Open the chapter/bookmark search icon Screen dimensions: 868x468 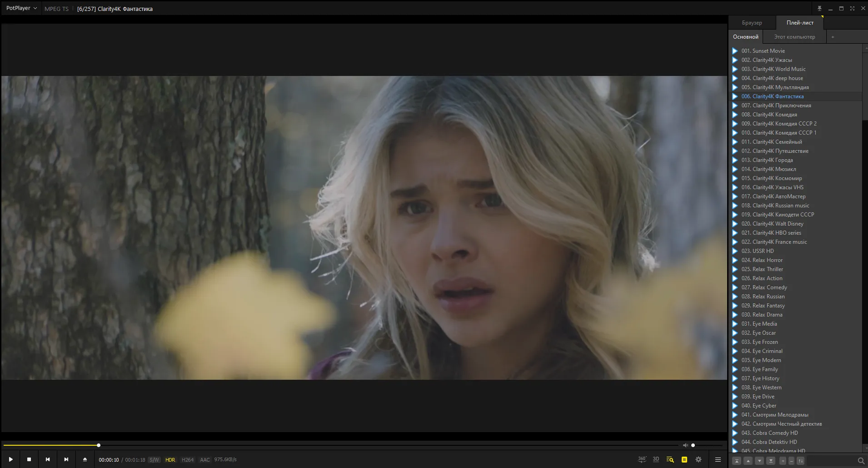670,459
